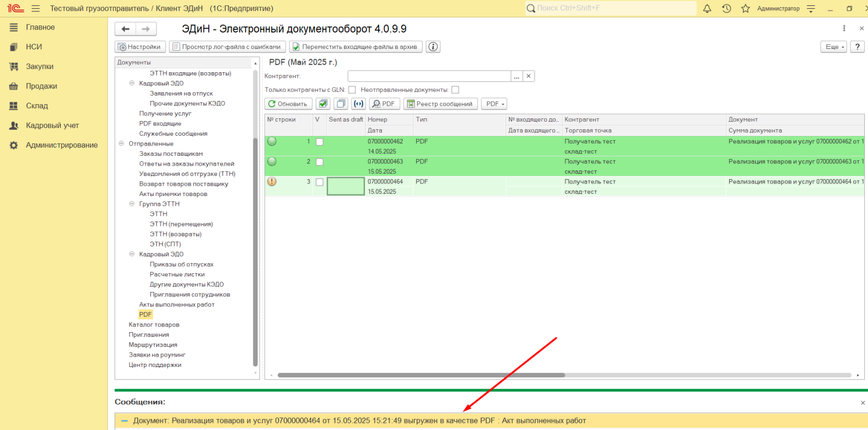Image resolution: width=868 pixels, height=430 pixels.
Task: Open service settings lines icon in title bar
Action: pyautogui.click(x=811, y=9)
